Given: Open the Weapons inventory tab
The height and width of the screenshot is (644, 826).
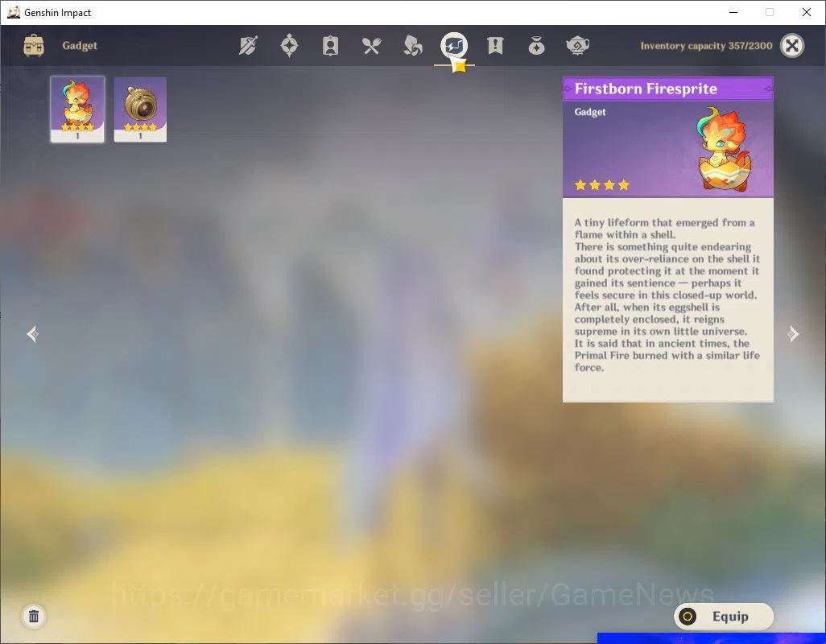Looking at the screenshot, I should coord(248,46).
